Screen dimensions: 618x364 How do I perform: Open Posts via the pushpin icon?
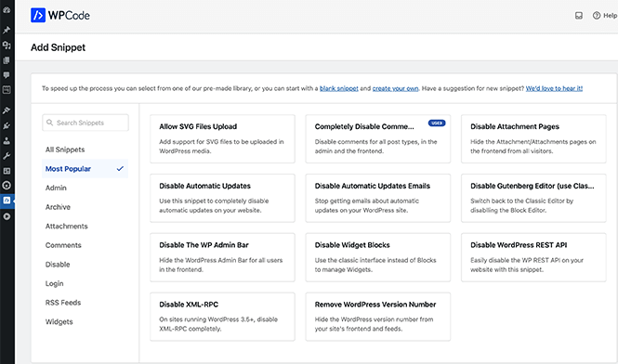(x=7, y=30)
